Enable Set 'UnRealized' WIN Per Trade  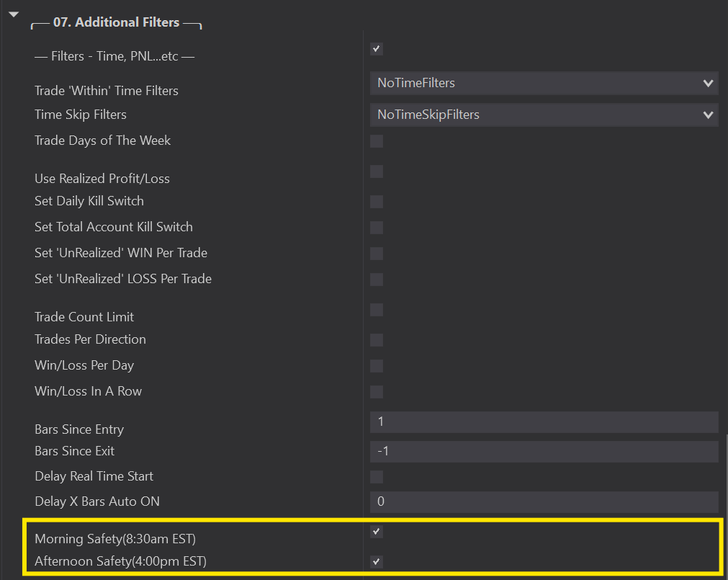coord(377,254)
